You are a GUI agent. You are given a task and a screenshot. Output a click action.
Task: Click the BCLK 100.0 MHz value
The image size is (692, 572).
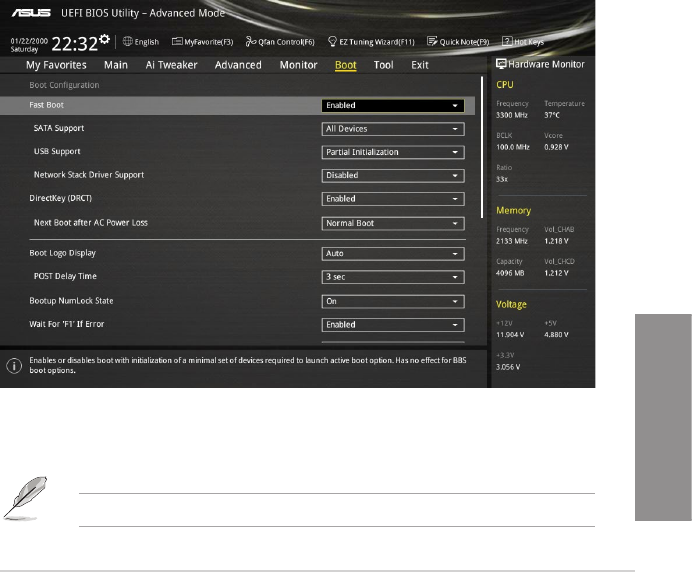pos(512,147)
